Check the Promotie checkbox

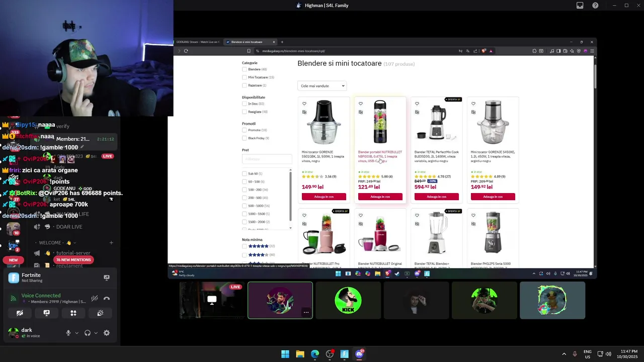245,130
